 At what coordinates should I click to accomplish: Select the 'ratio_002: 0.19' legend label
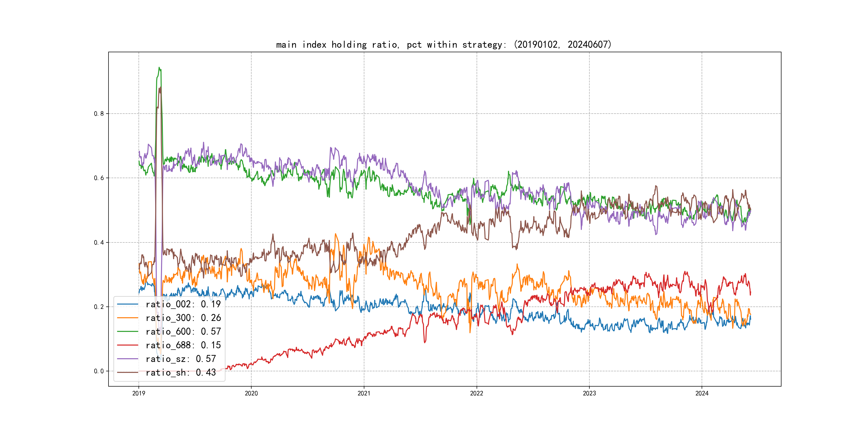[x=183, y=304]
